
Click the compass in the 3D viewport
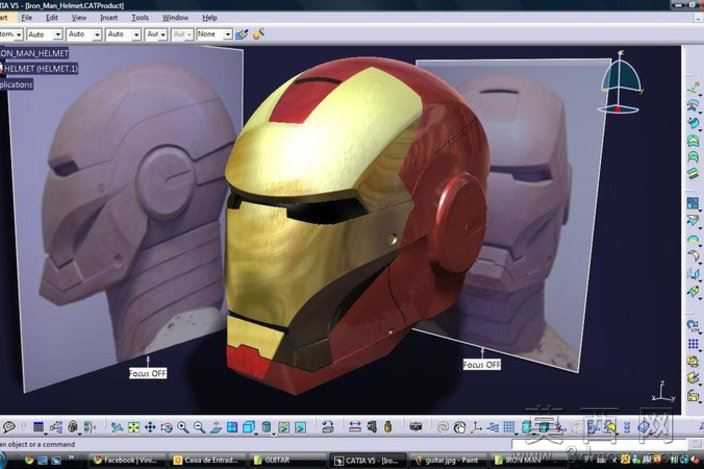620,83
